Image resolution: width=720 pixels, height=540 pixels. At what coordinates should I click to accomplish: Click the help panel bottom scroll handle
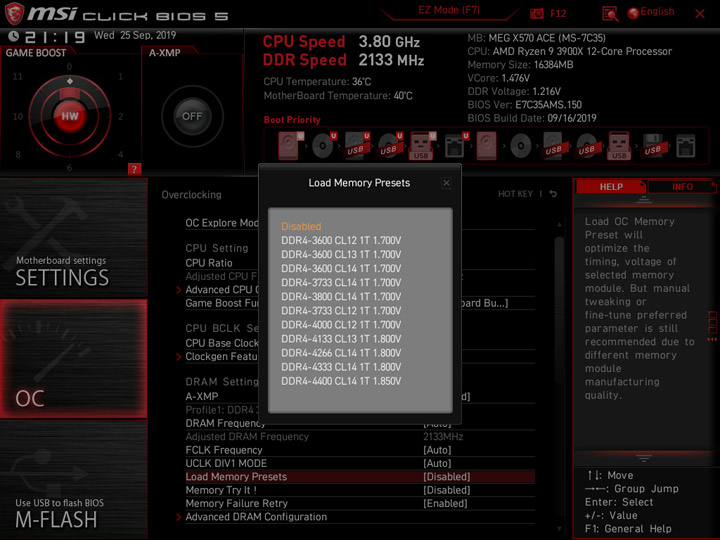click(x=643, y=458)
